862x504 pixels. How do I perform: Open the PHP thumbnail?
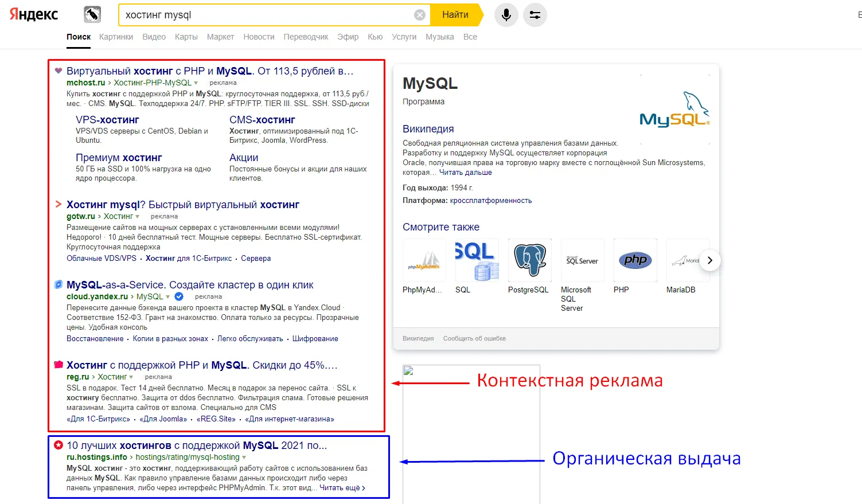(x=635, y=260)
